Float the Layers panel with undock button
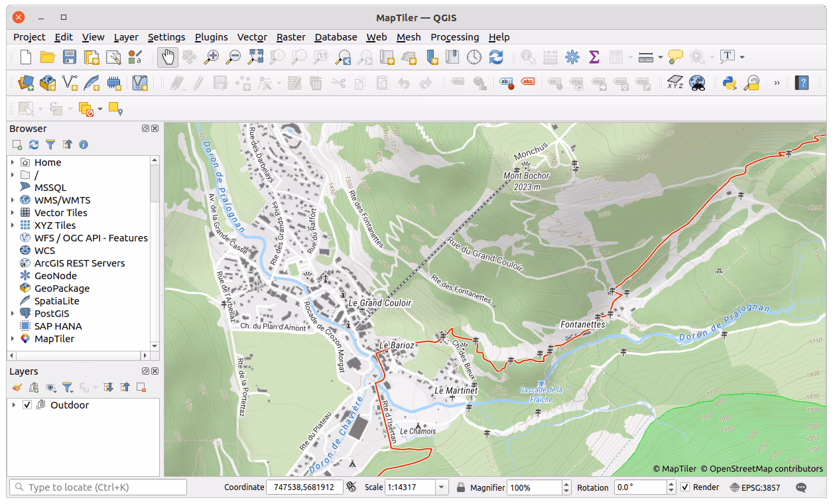Screen dimensions: 833x504 146,371
